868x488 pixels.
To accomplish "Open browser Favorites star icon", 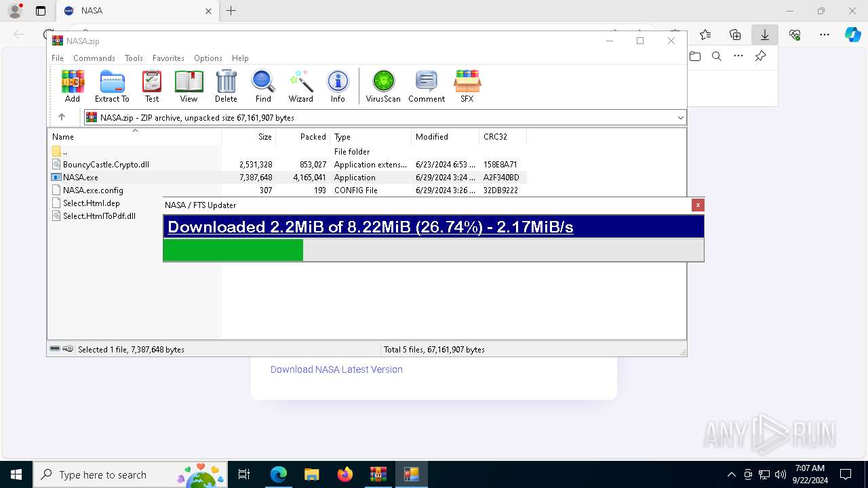I will (705, 35).
